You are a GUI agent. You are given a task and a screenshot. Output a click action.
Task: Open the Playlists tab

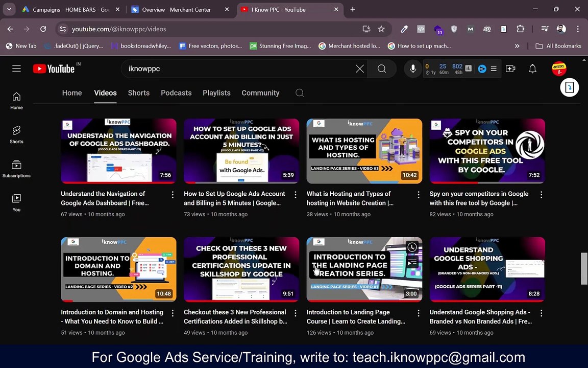tap(216, 93)
